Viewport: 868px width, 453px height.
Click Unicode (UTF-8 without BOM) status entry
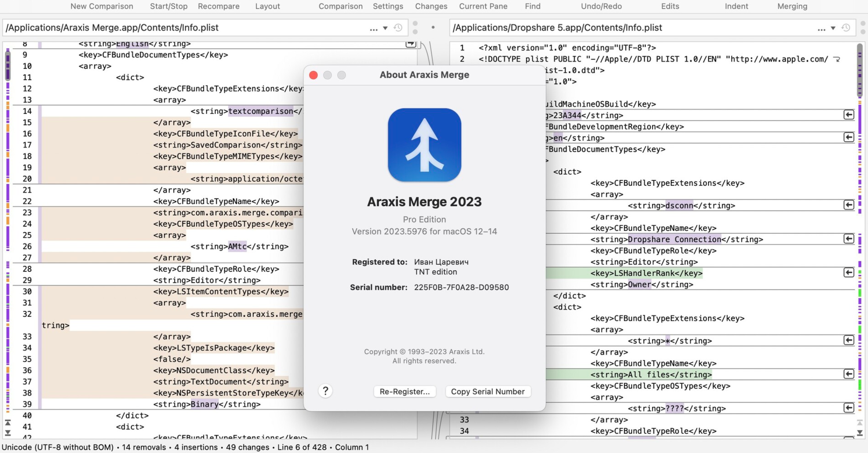coord(58,447)
